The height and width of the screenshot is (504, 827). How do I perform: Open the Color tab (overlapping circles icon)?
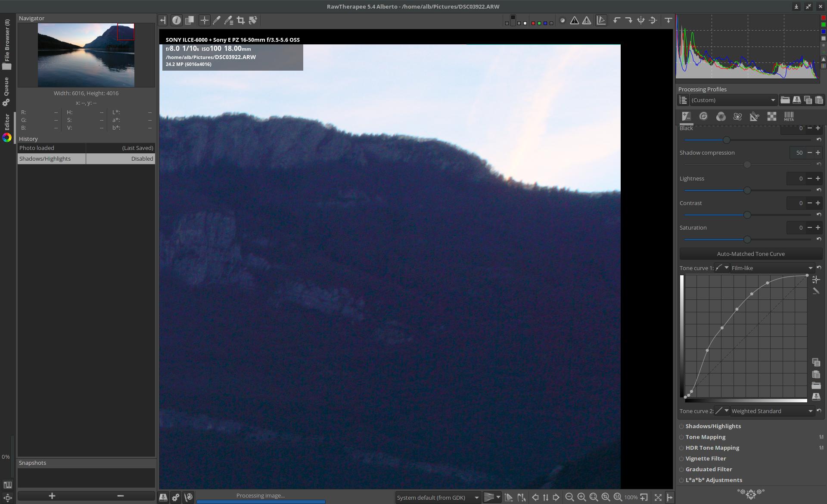click(721, 116)
